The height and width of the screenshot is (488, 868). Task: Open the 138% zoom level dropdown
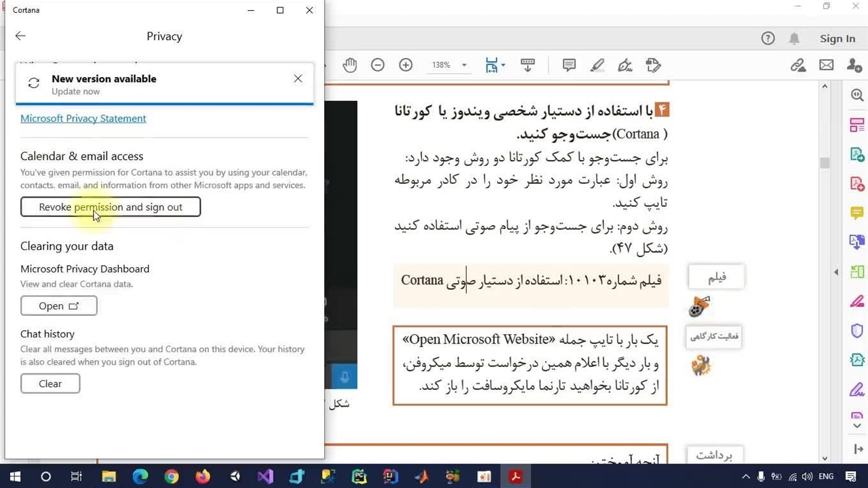point(464,65)
